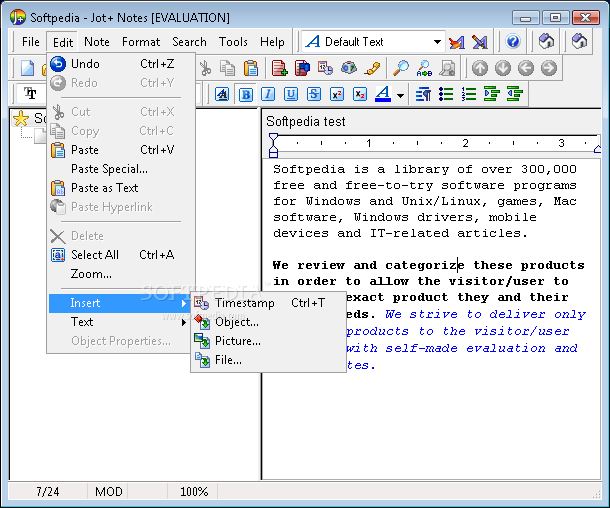The width and height of the screenshot is (610, 508).
Task: Click the New note page icon
Action: coord(27,68)
